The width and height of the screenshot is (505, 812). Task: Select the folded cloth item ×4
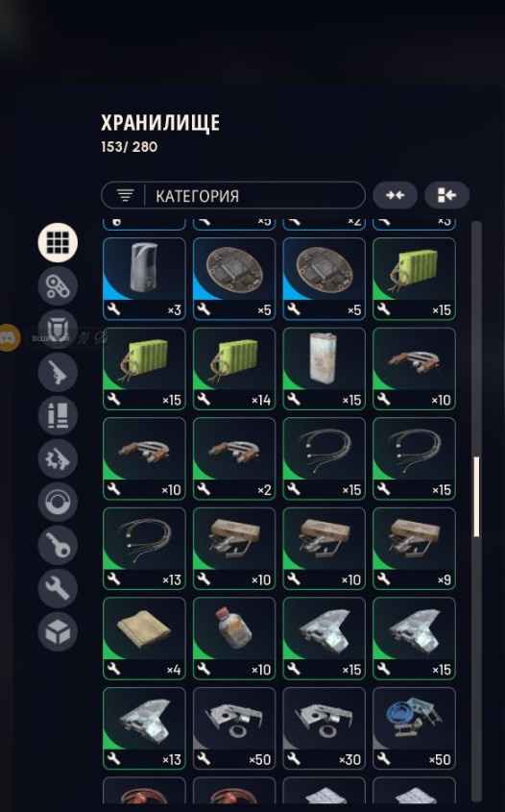coord(144,638)
